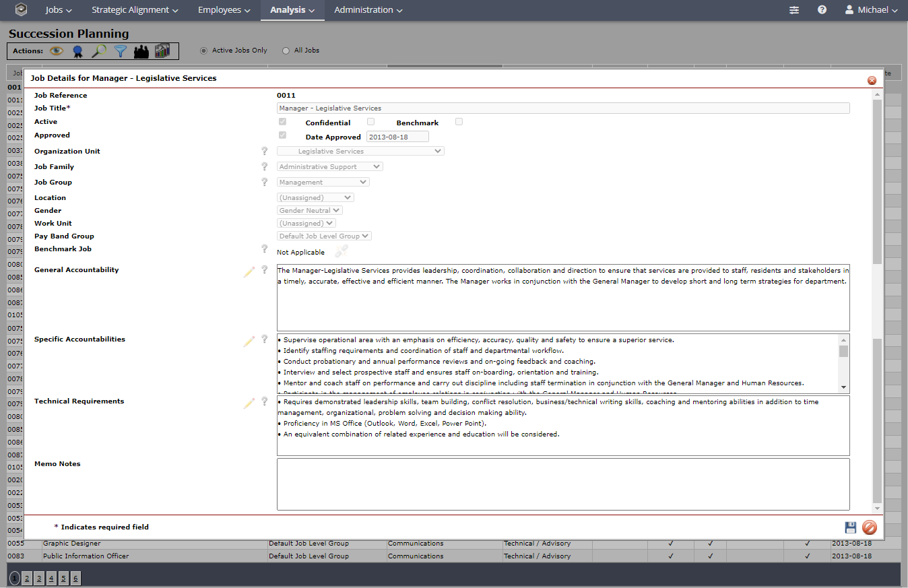The image size is (908, 588).
Task: Click help icon for Technical Requirements
Action: tap(265, 401)
